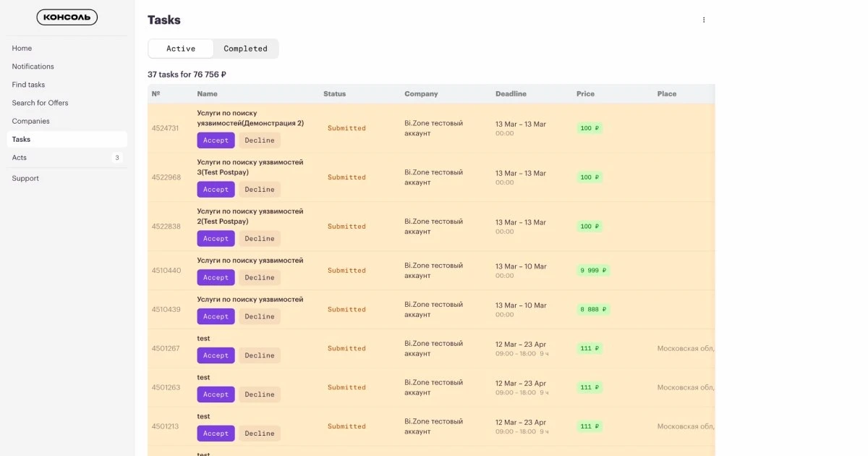Click the Acts counter badge showing 3

point(117,158)
